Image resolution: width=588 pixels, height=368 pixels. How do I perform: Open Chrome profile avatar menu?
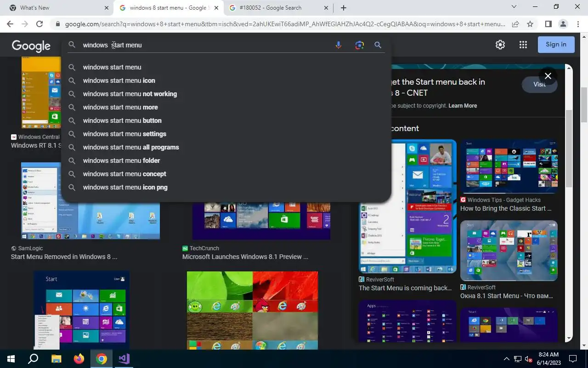coord(563,24)
